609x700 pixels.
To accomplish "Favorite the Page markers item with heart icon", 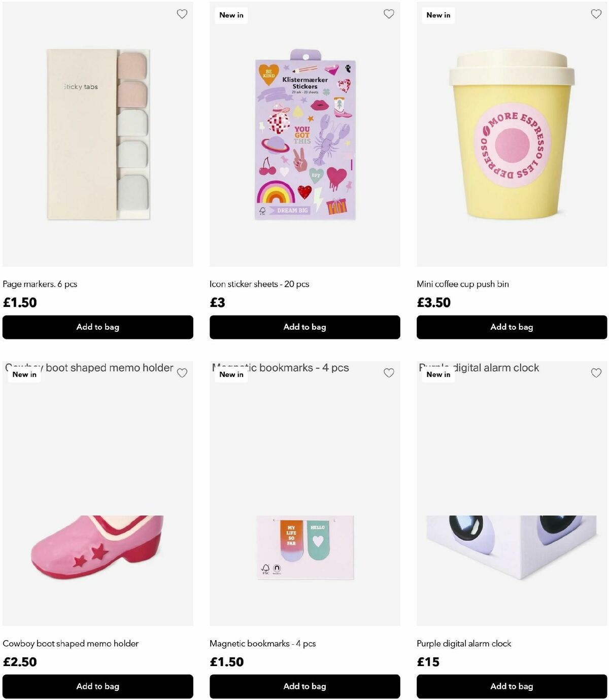I will (182, 14).
